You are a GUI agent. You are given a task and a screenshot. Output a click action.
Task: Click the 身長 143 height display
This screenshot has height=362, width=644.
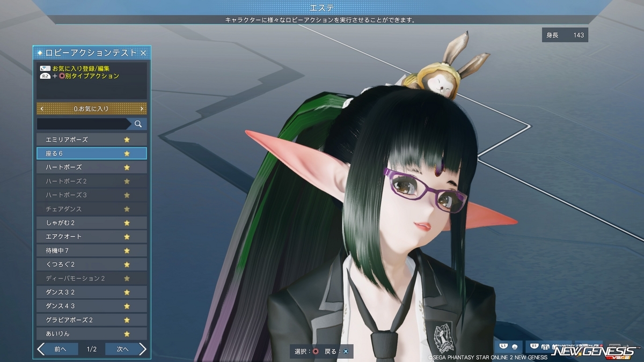[565, 35]
